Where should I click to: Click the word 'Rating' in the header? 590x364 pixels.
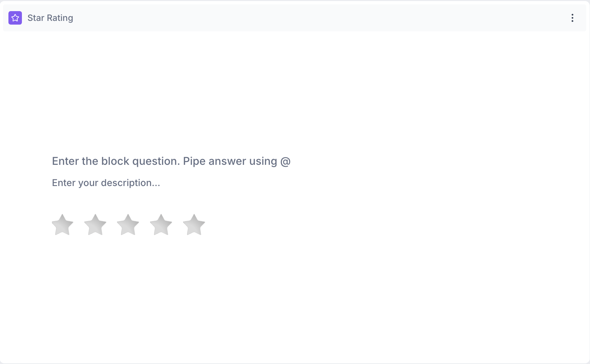coord(60,18)
